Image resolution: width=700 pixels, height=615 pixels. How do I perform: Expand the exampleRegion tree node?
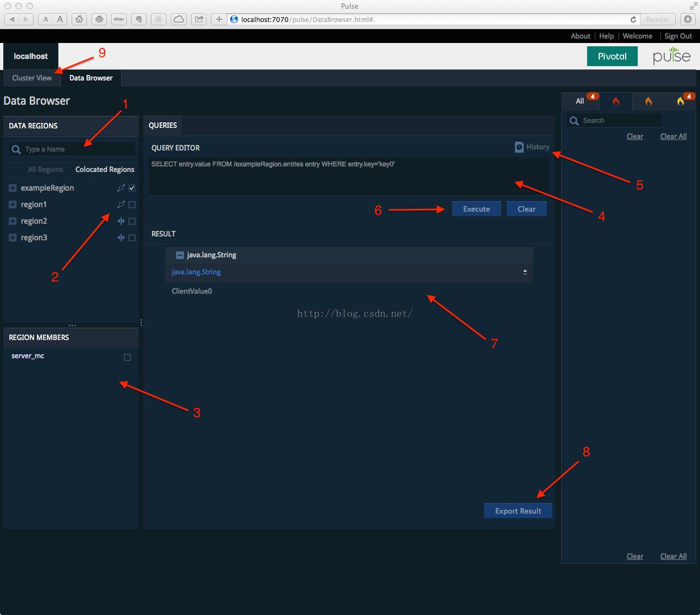tap(13, 188)
